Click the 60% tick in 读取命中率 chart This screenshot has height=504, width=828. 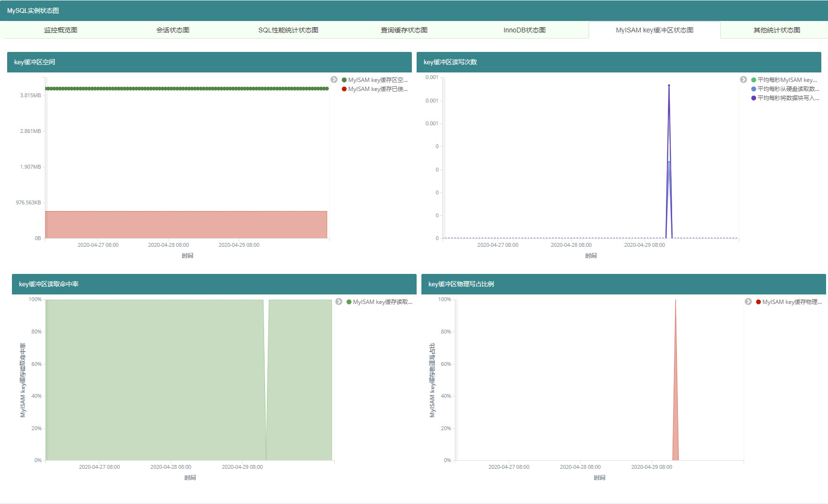(37, 364)
